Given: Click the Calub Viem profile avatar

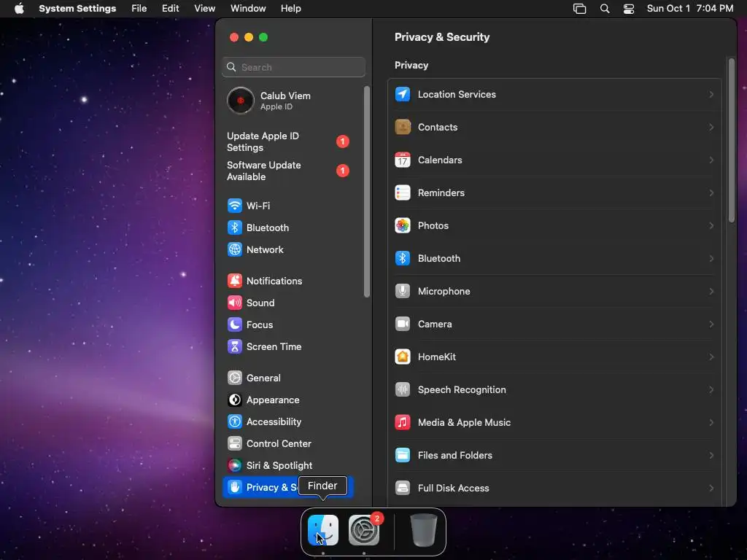Looking at the screenshot, I should point(240,101).
